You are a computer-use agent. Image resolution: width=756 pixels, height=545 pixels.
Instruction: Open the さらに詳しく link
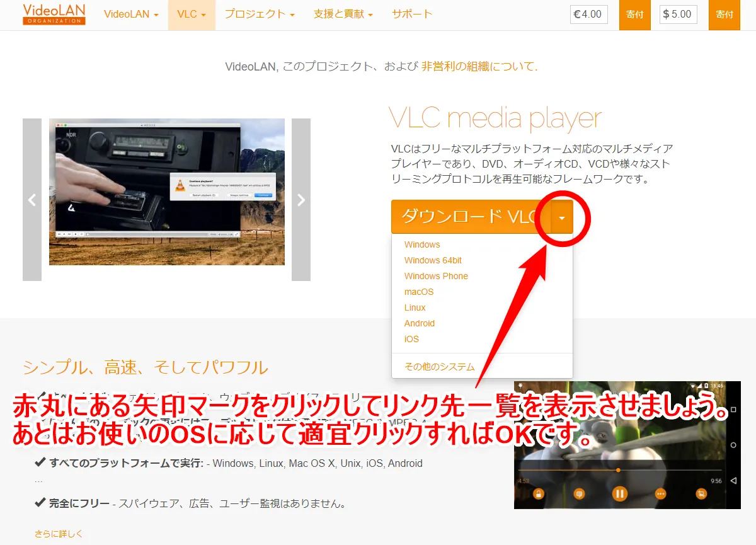(x=59, y=534)
